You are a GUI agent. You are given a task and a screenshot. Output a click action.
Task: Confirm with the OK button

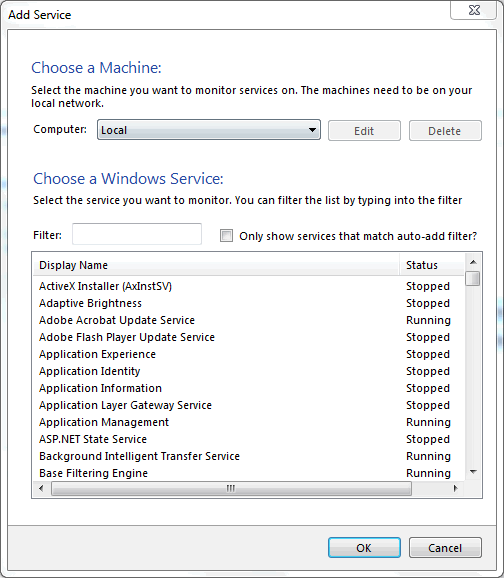point(364,547)
